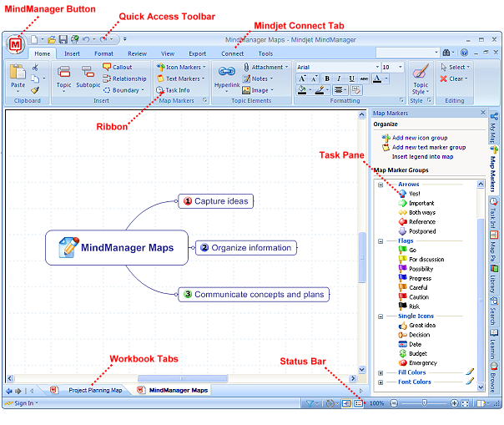This screenshot has width=504, height=425.
Task: Undo the last action with the Undo arrow
Action: 86,39
